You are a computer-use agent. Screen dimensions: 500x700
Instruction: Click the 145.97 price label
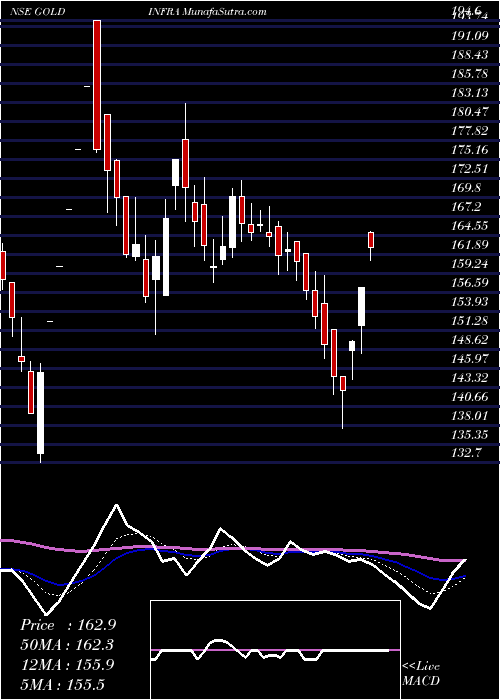[469, 359]
